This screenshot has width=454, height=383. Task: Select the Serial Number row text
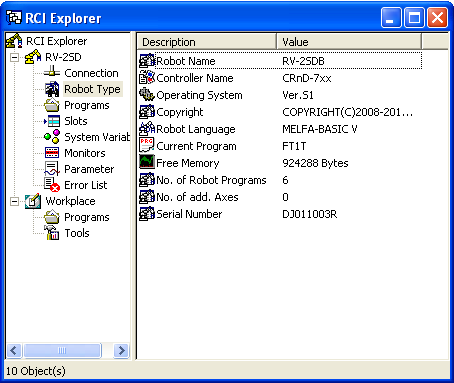tap(189, 214)
